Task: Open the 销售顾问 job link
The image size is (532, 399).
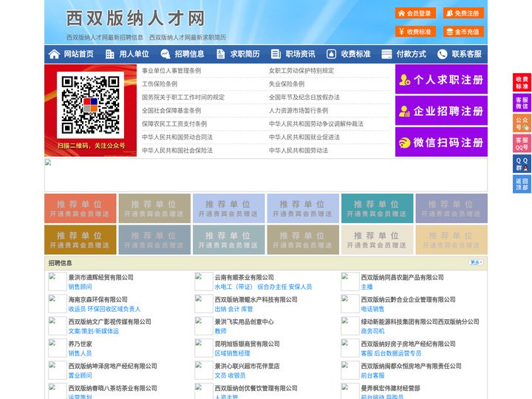Action: coord(80,287)
